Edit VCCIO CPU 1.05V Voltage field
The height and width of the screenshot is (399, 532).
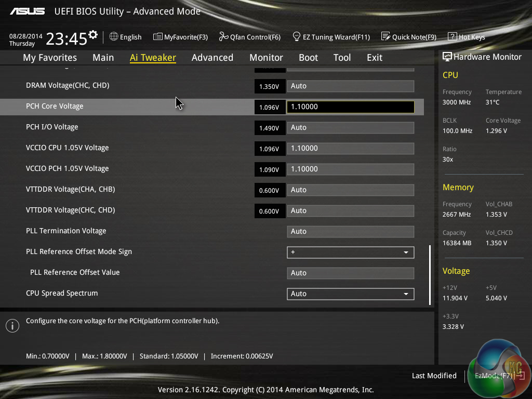tap(351, 149)
